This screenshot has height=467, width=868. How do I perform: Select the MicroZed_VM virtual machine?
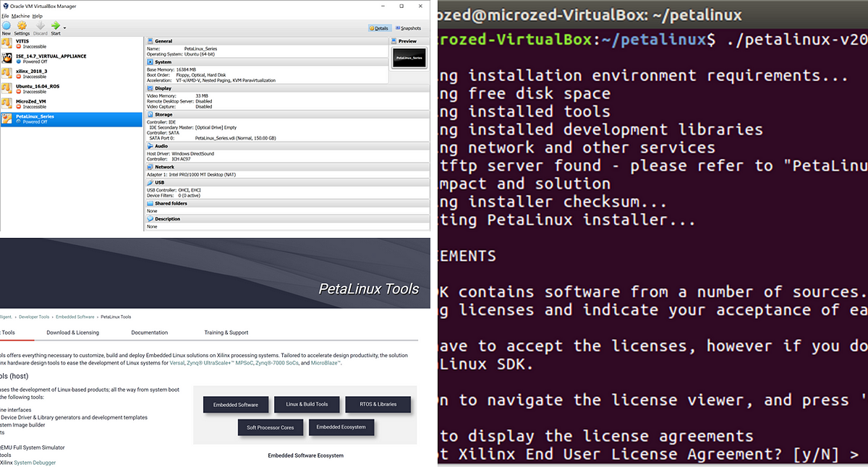point(72,104)
